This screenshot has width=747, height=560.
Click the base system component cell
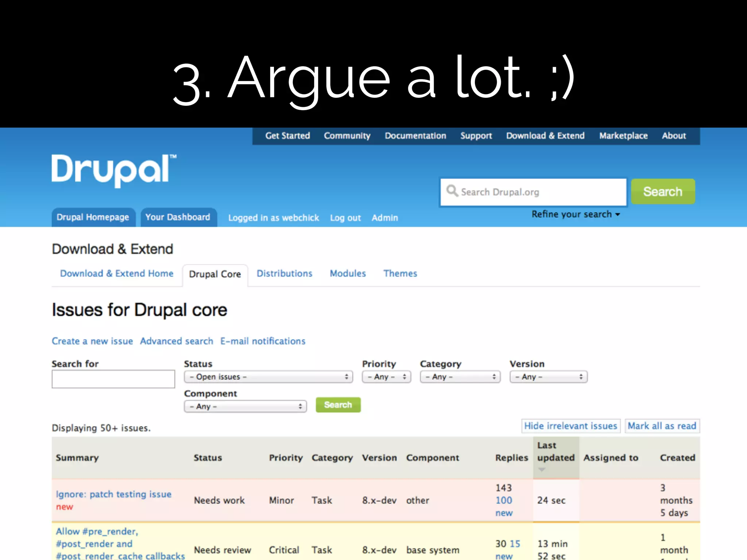(433, 550)
